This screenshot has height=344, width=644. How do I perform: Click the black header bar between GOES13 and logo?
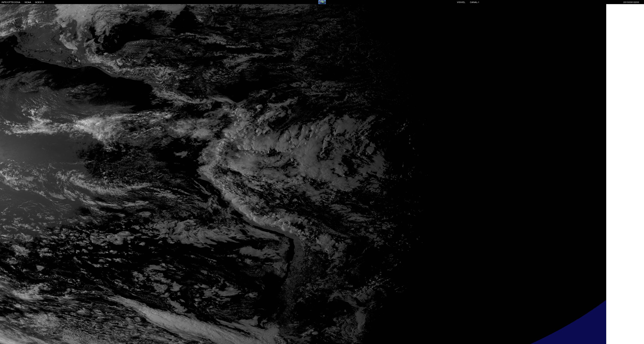pos(175,2)
